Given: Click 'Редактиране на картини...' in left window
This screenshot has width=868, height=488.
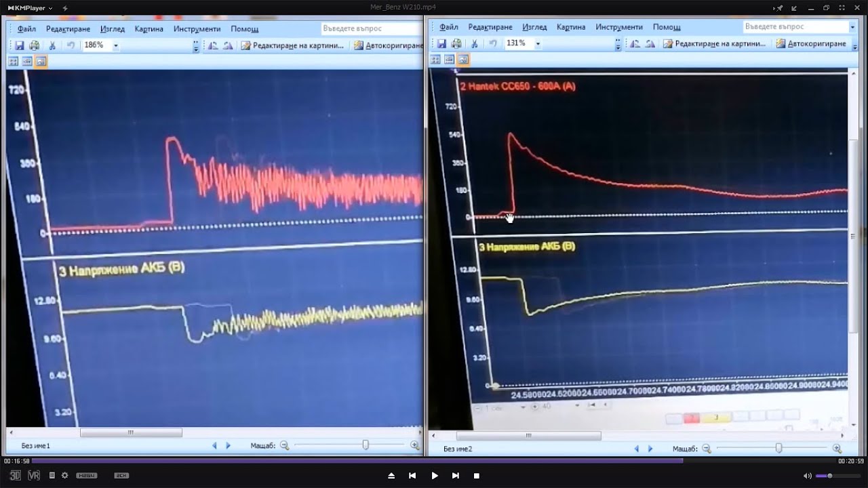Looking at the screenshot, I should (293, 45).
